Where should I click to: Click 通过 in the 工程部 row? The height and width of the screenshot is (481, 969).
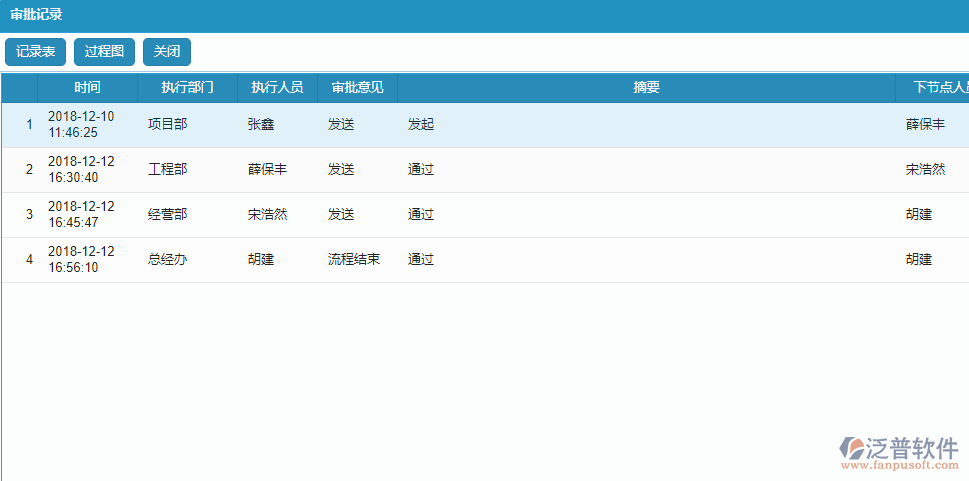coord(421,169)
